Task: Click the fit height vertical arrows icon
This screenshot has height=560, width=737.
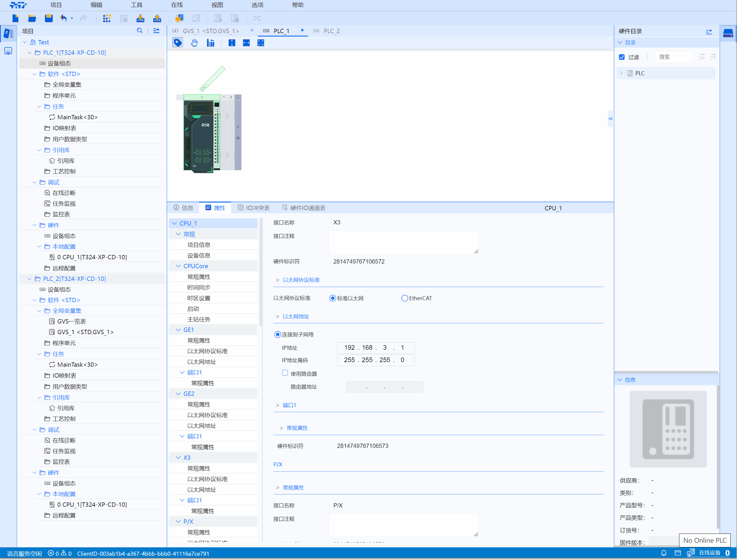Action: [232, 43]
